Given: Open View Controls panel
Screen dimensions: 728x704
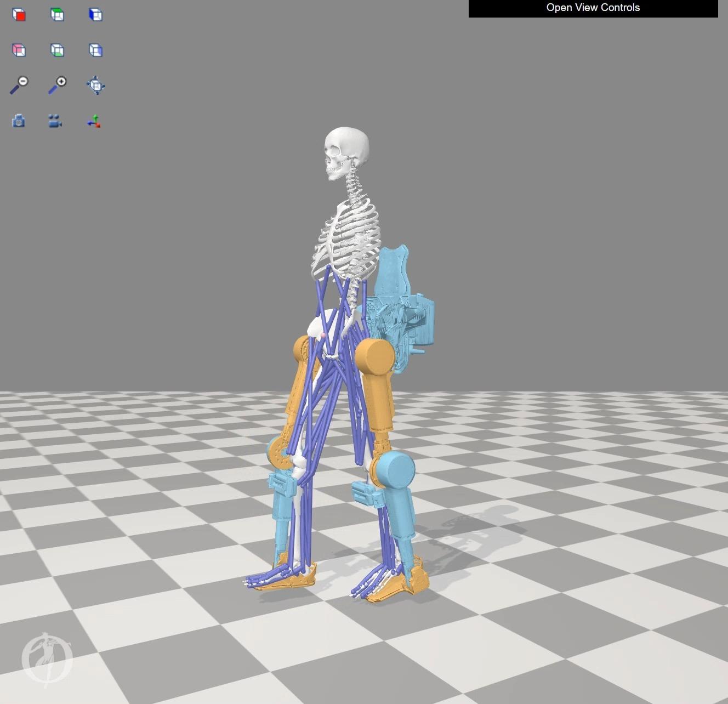Looking at the screenshot, I should point(593,8).
